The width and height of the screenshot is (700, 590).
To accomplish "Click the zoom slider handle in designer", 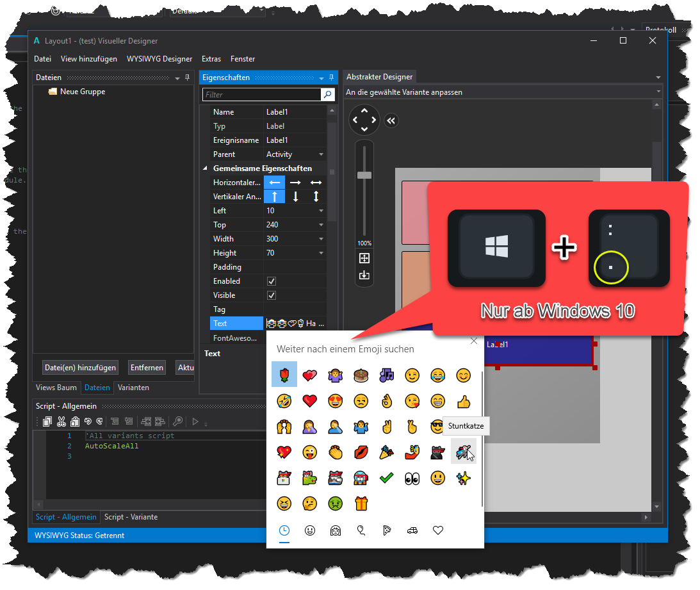I will 364,175.
